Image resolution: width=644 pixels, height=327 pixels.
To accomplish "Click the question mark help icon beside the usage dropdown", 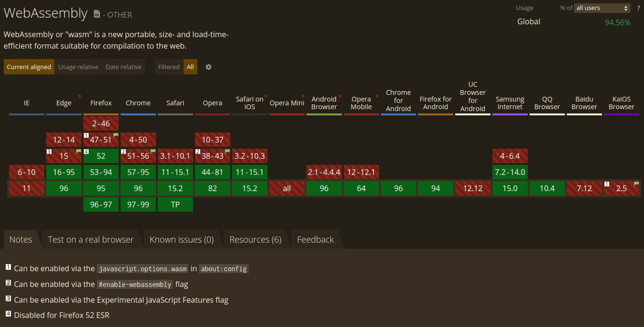I will [x=638, y=8].
